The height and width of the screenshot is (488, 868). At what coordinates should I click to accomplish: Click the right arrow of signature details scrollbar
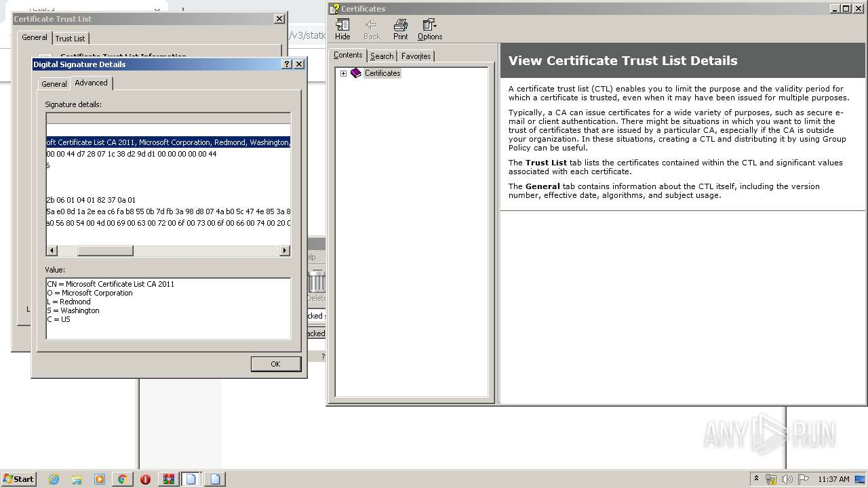click(285, 251)
